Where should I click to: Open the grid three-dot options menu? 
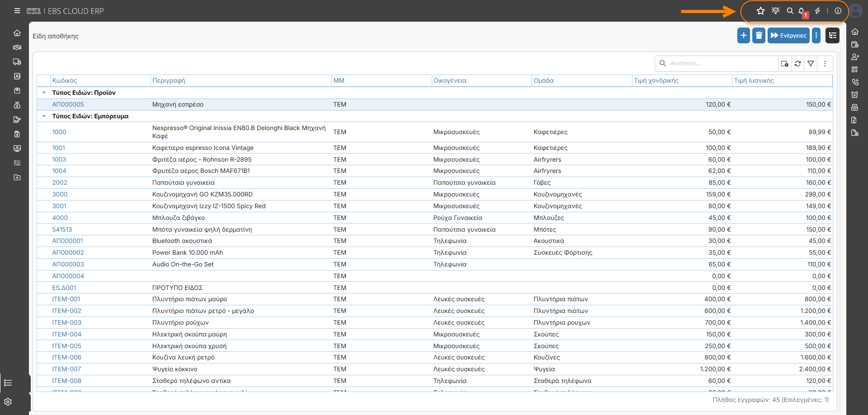point(825,64)
